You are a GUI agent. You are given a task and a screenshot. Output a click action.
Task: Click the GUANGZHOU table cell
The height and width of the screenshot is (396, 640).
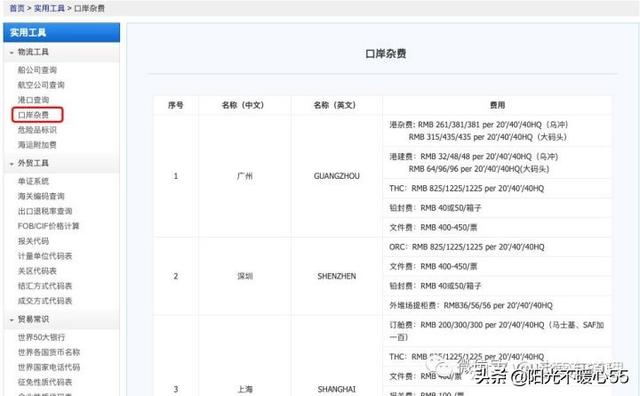[337, 176]
